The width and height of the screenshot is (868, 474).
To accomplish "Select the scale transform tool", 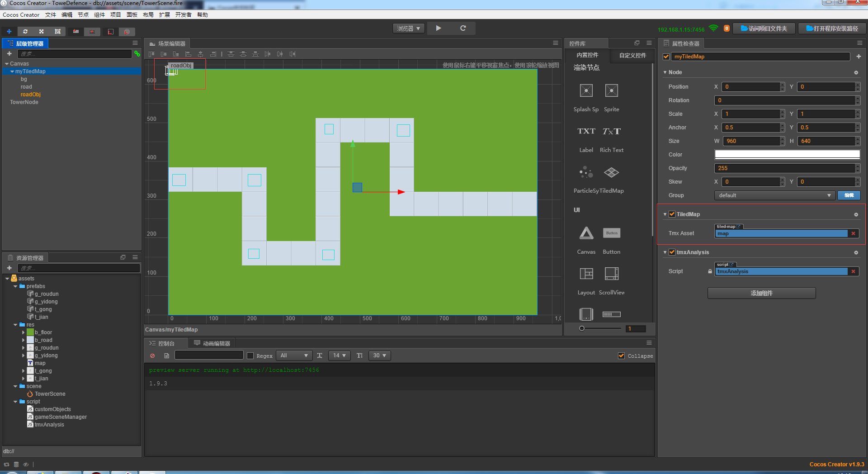I will point(41,32).
